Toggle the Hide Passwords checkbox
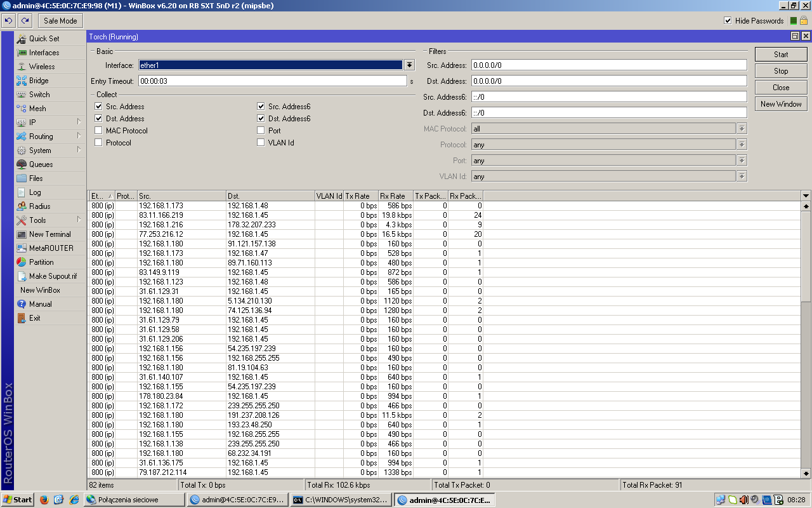Image resolution: width=812 pixels, height=508 pixels. 728,21
